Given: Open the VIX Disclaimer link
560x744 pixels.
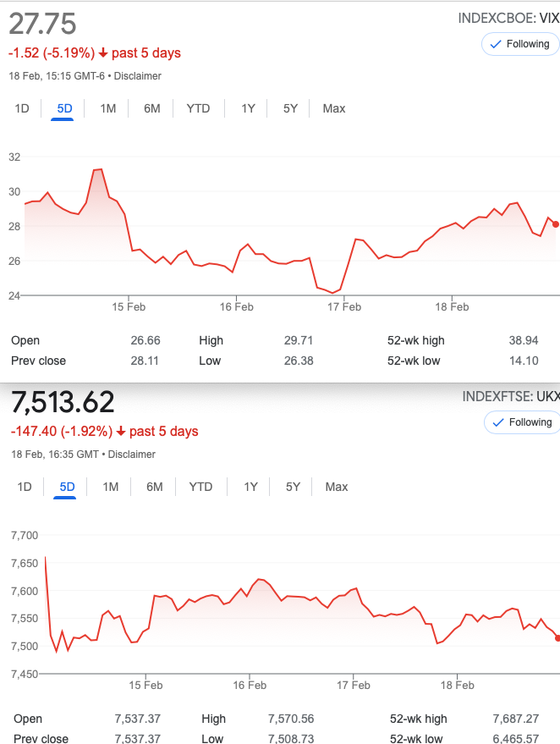Looking at the screenshot, I should click(138, 76).
